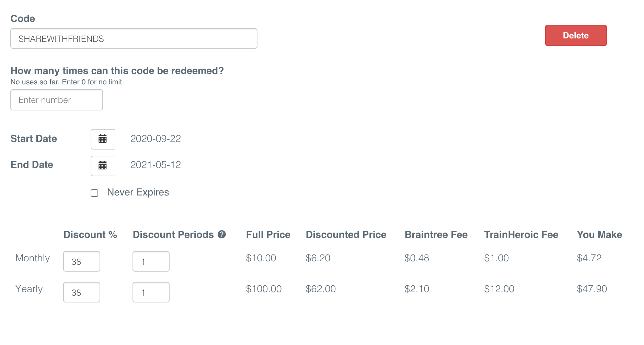Select the Monthly Discount % field

pos(82,261)
